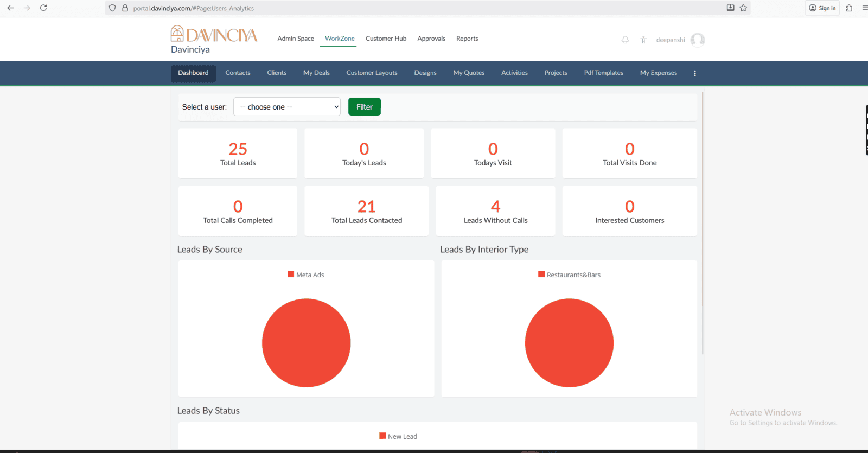Viewport: 868px width, 453px height.
Task: Open the browser hamburger menu
Action: [x=864, y=8]
